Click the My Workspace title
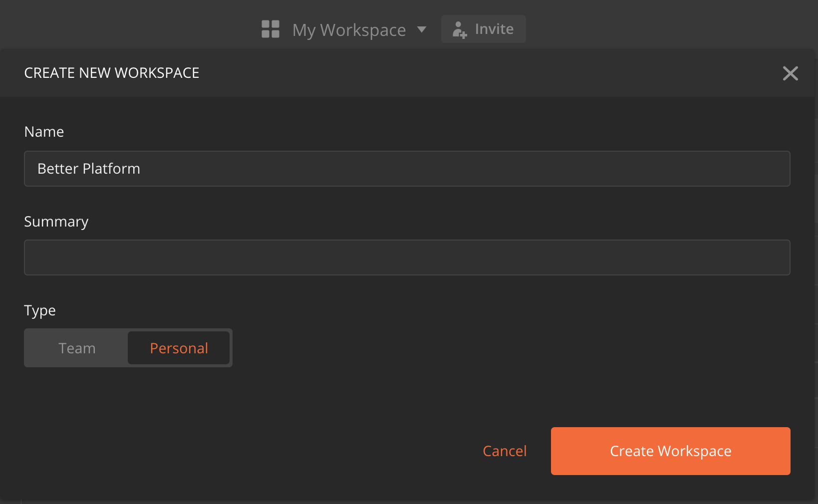Viewport: 818px width, 504px height. point(349,30)
